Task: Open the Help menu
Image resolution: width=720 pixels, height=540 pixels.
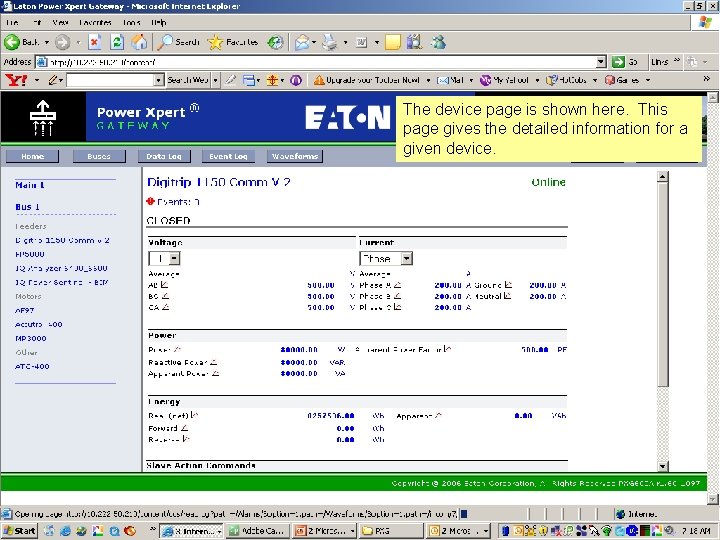Action: (158, 22)
